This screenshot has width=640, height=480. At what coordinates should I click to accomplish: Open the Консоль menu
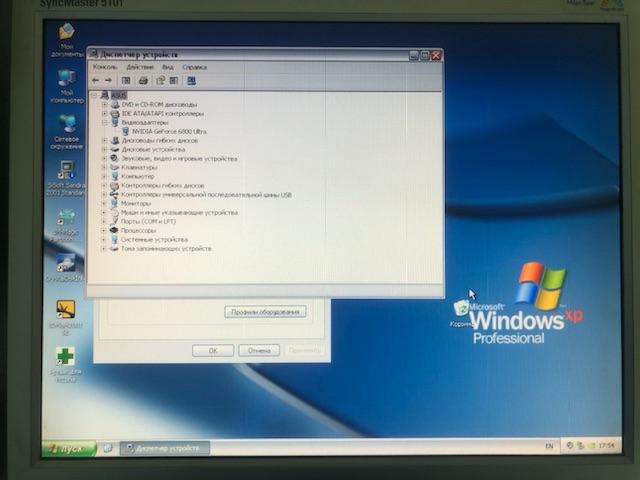pos(105,67)
